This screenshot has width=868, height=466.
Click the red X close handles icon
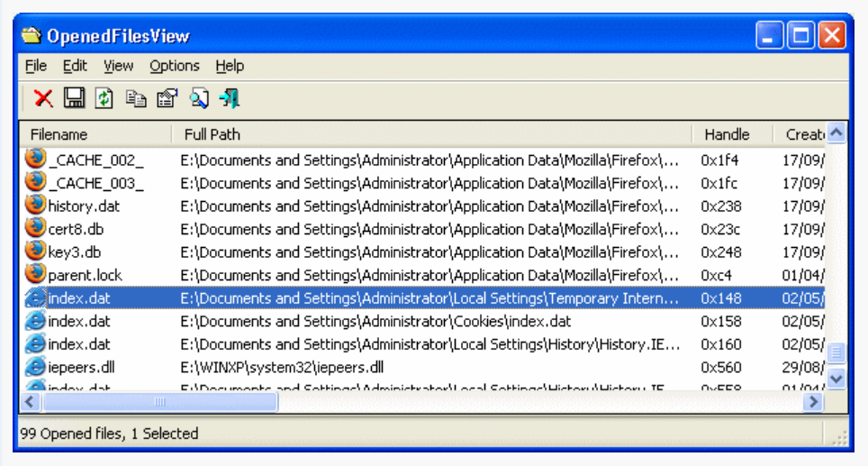[x=43, y=98]
